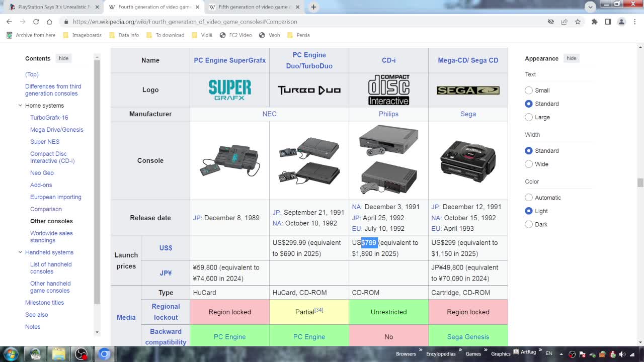Open OBS Studio from the taskbar
The height and width of the screenshot is (362, 644).
pyautogui.click(x=81, y=354)
